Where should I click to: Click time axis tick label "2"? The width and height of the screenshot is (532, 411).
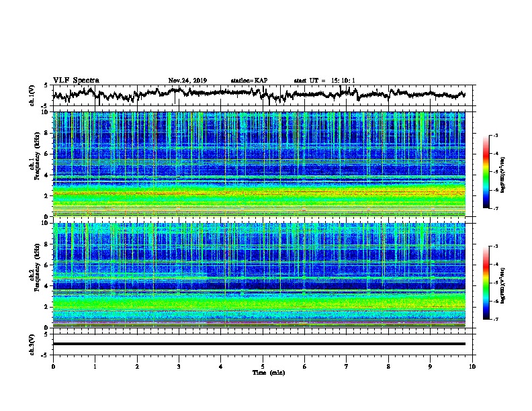(x=137, y=367)
